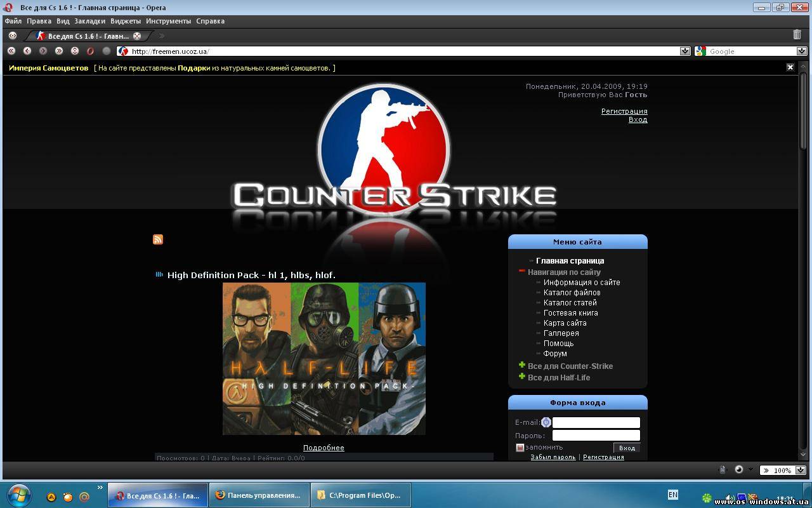Go back using the Back arrow button
Screen dimensions: 812x508
click(x=27, y=51)
